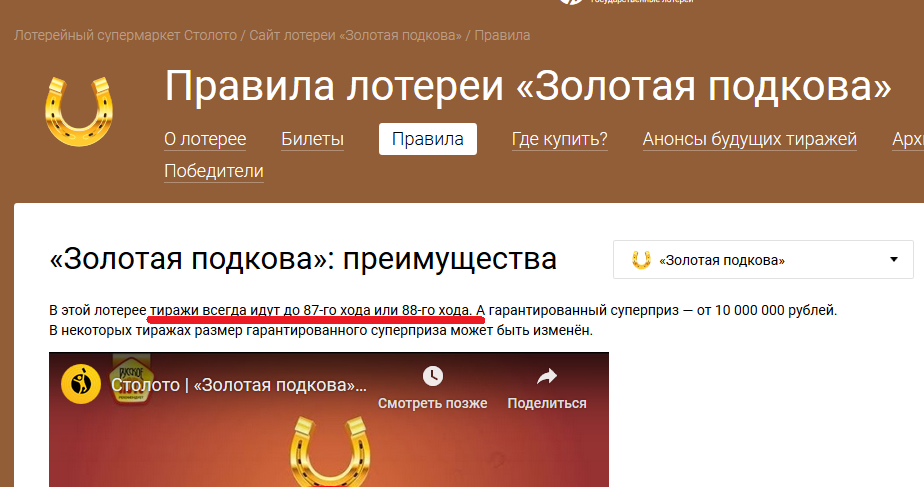Select the active «Правила» tab
Viewport: 924px width, 487px height.
[427, 139]
